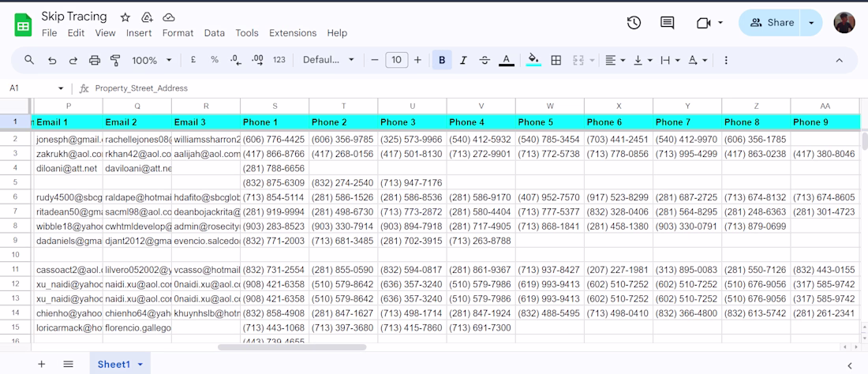The width and height of the screenshot is (868, 374).
Task: Toggle italic formatting
Action: click(x=463, y=60)
